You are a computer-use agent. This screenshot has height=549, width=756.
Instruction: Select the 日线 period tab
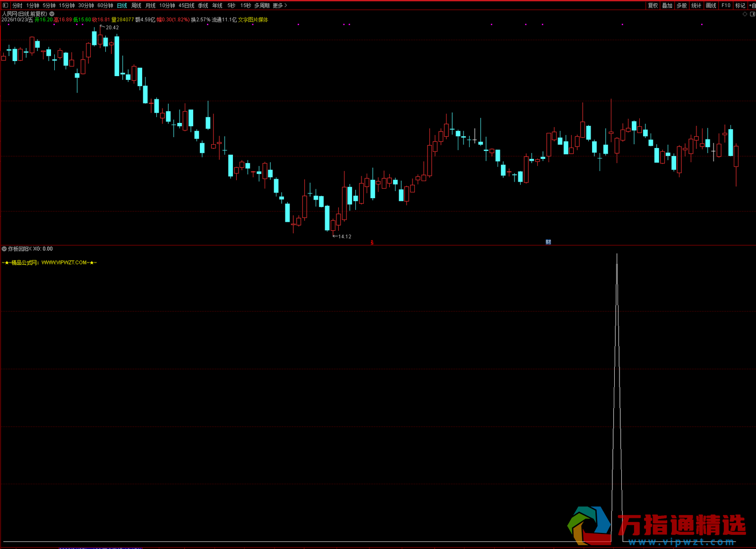122,6
